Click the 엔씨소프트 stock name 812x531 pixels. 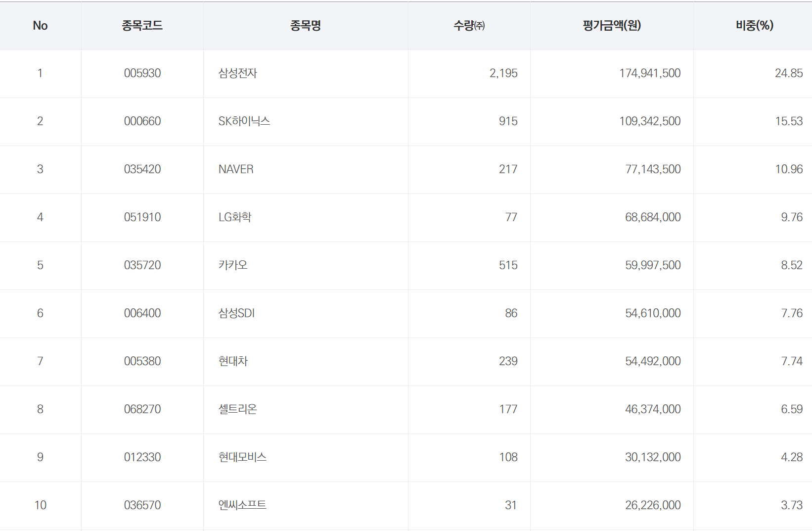242,505
